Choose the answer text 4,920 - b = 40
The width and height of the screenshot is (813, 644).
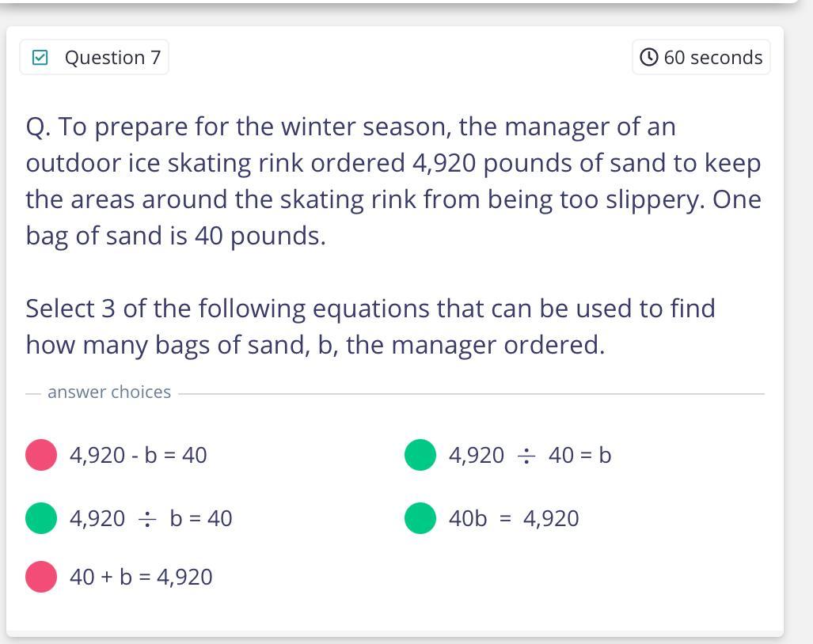[139, 455]
